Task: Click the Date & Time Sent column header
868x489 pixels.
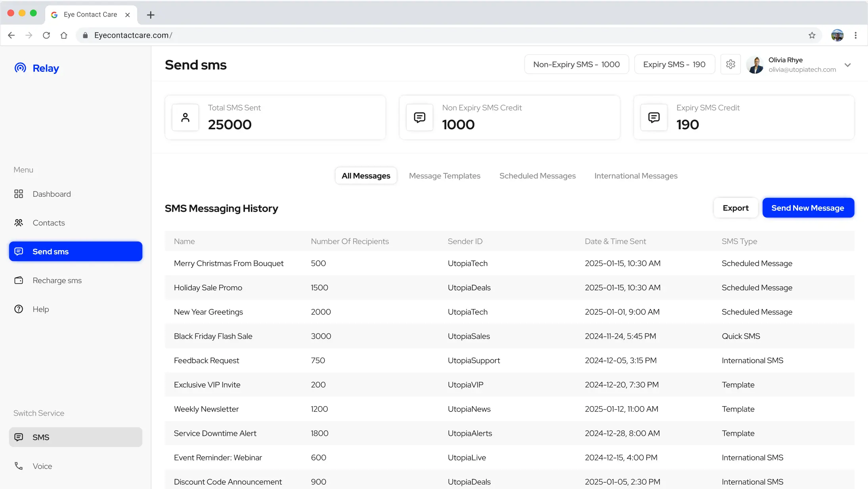Action: coord(615,241)
